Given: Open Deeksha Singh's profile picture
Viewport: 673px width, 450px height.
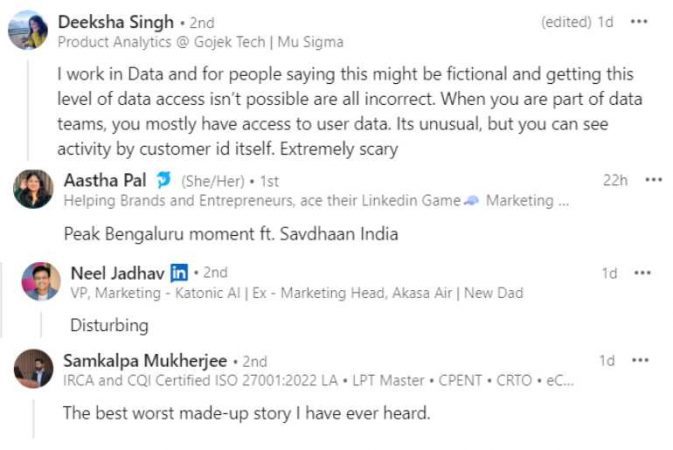Looking at the screenshot, I should pos(28,30).
